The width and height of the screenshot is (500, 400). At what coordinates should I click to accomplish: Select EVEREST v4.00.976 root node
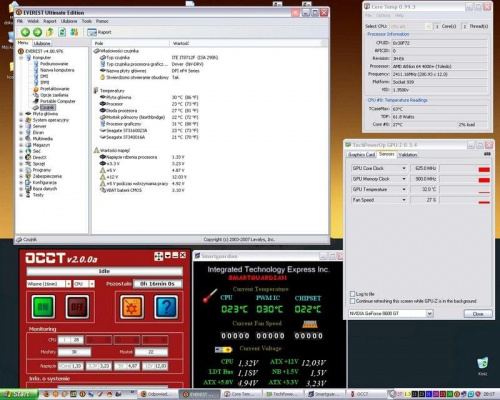(40, 51)
